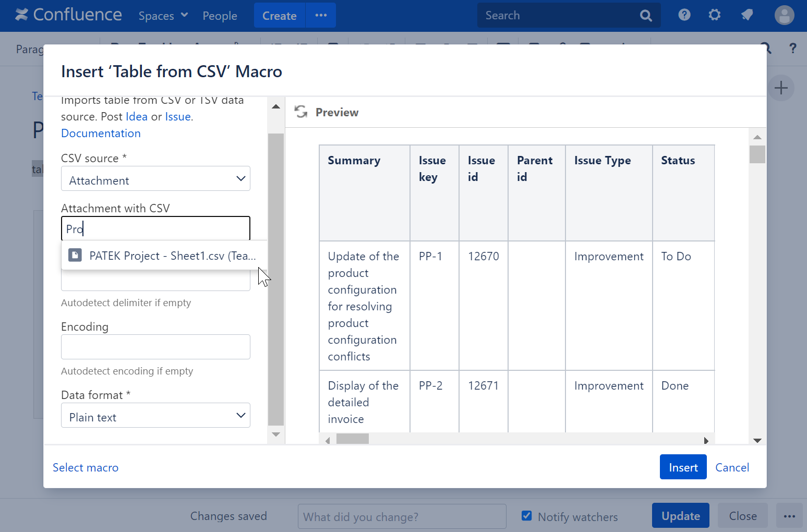This screenshot has width=807, height=532.
Task: Open the People menu
Action: tap(220, 15)
